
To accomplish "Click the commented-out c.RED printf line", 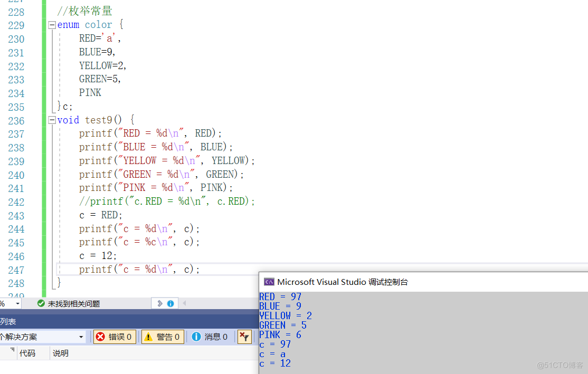I will click(x=167, y=202).
